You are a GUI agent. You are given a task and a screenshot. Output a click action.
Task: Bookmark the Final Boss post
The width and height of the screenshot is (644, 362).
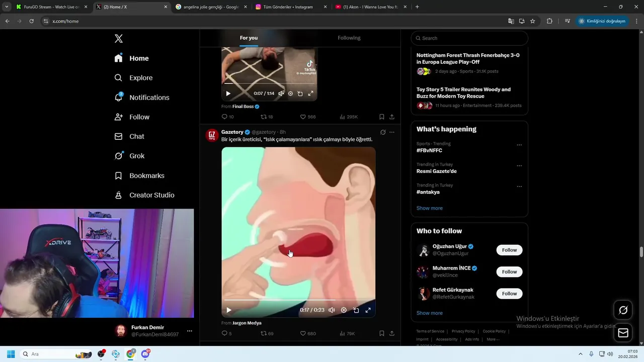click(x=382, y=117)
